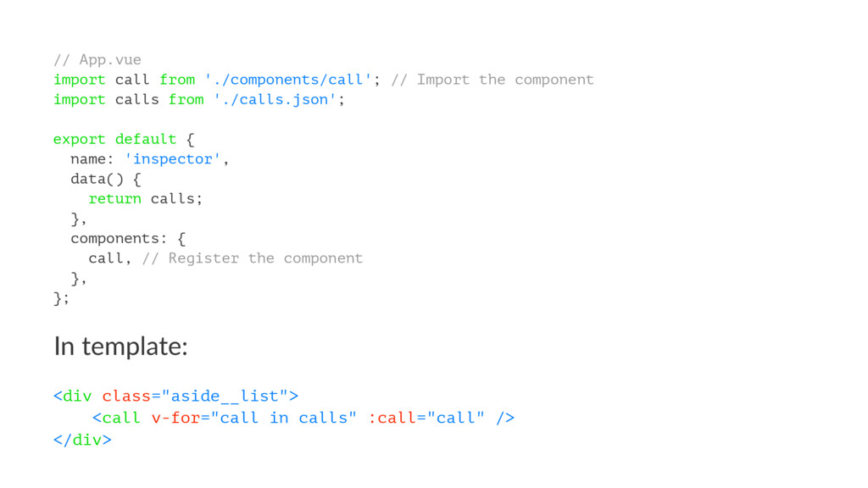Viewport: 868px width, 488px height.
Task: Click the 'export default' keywords
Action: [114, 140]
